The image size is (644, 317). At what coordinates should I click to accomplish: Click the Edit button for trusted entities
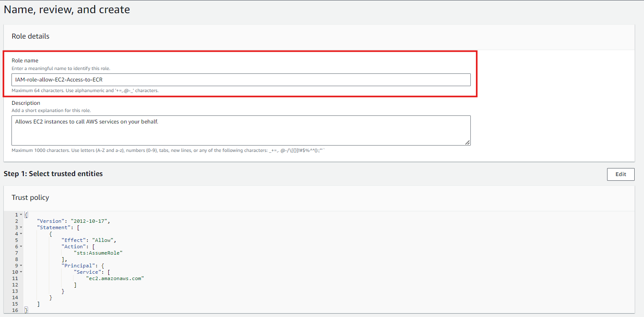tap(620, 174)
